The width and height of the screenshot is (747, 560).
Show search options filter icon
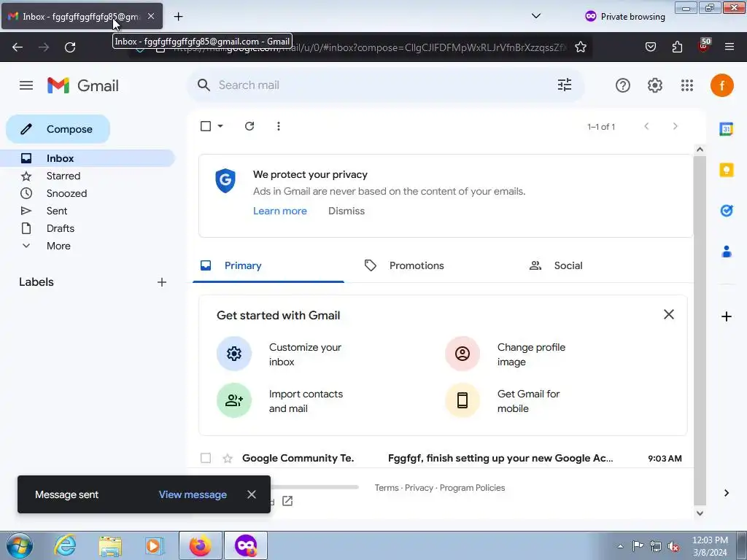(x=565, y=85)
